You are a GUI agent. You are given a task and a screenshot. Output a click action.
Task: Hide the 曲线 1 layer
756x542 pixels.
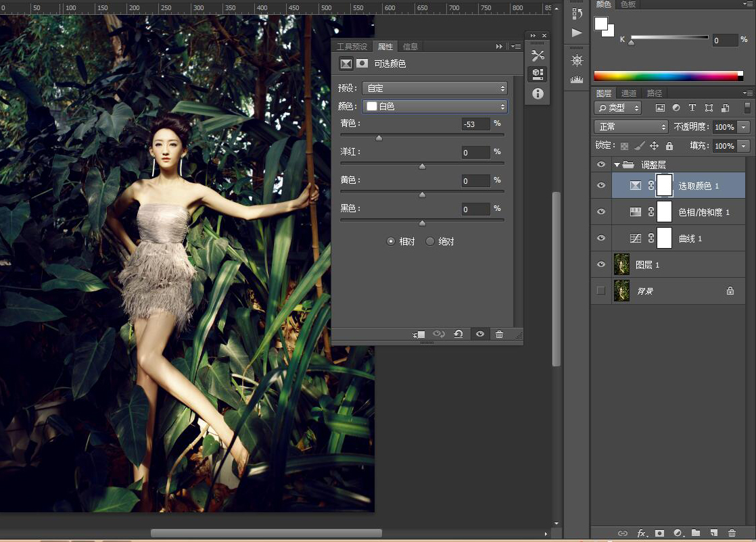[600, 239]
